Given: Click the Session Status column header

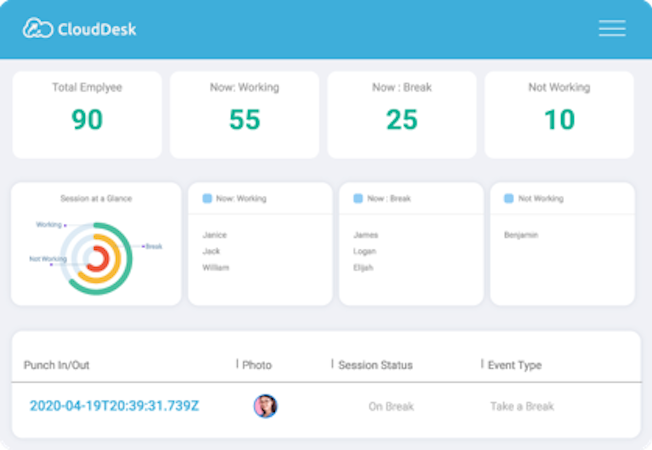Looking at the screenshot, I should (x=375, y=365).
